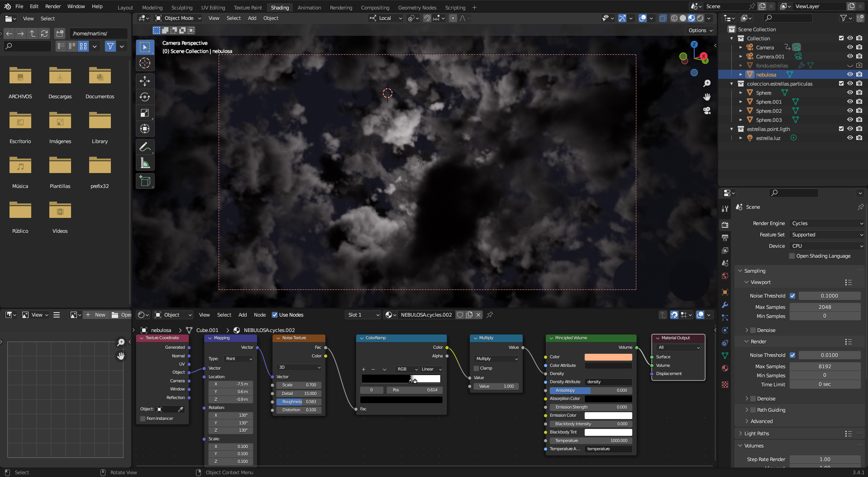The height and width of the screenshot is (477, 868).
Task: Enable Open Shading Language checkbox
Action: [792, 256]
